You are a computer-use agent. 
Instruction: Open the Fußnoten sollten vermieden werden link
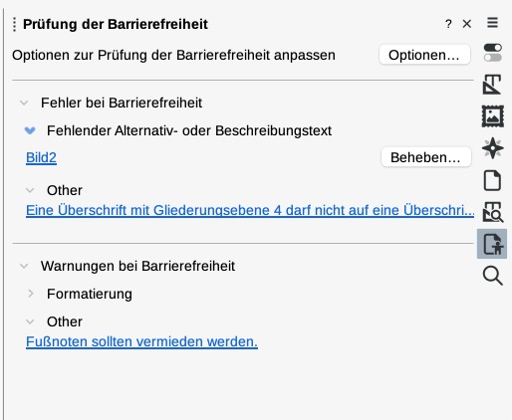point(141,341)
